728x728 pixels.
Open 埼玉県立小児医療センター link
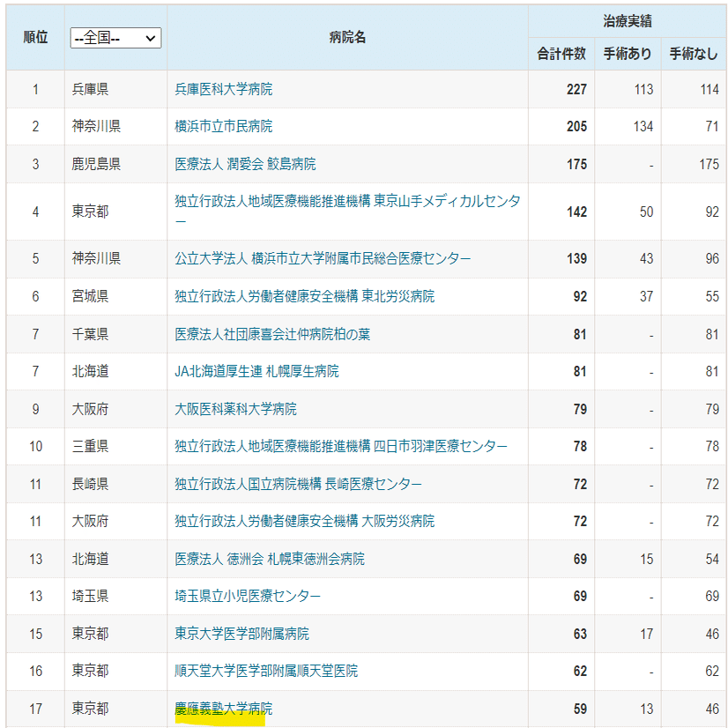(x=248, y=596)
